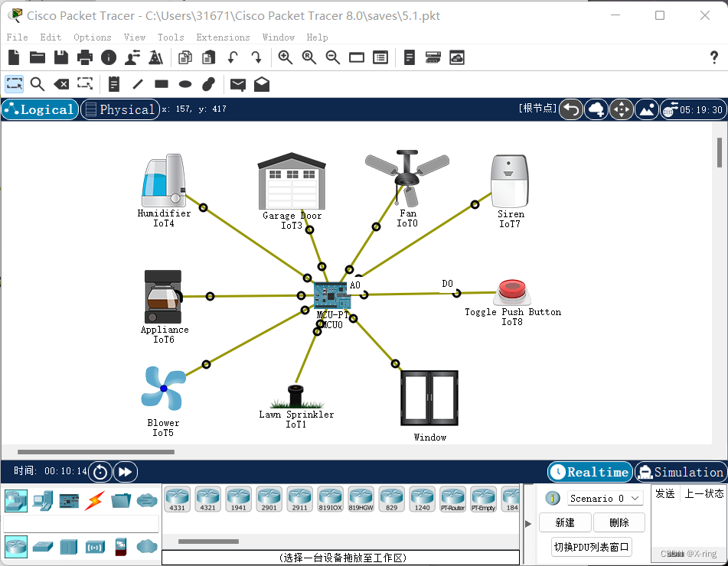Click the 新建 new scenario button
The image size is (728, 566).
pyautogui.click(x=565, y=523)
